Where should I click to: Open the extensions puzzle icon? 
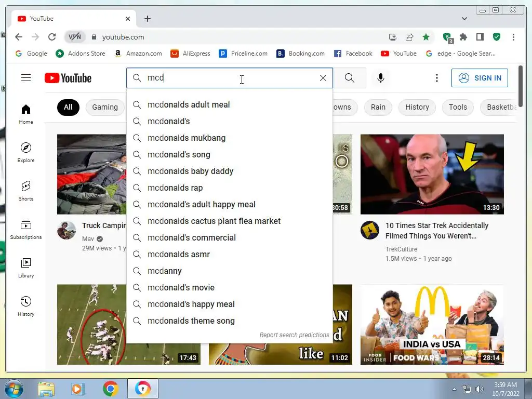click(x=463, y=37)
